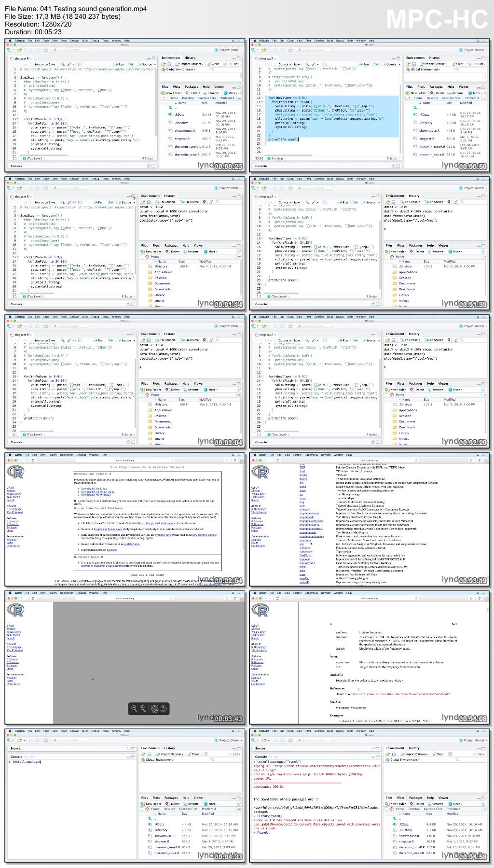Toggle Source on Save checkbox in 00:02:04 frame
Image resolution: width=494 pixels, height=868 pixels.
32,340
